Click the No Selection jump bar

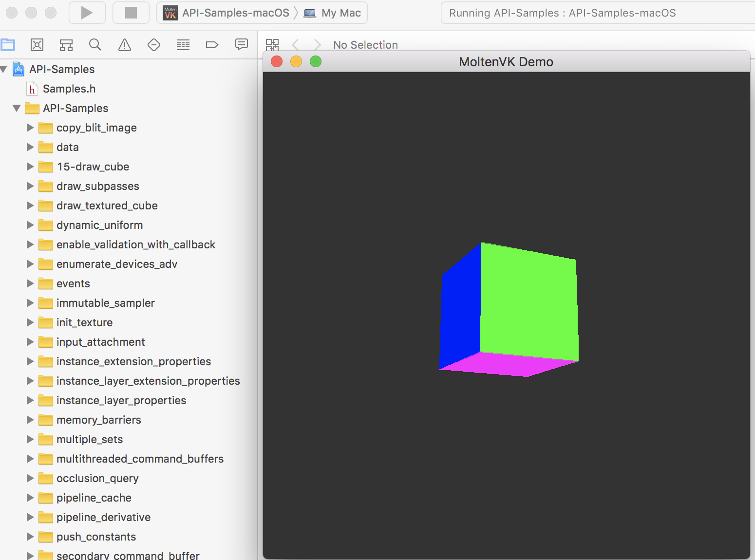tap(365, 45)
